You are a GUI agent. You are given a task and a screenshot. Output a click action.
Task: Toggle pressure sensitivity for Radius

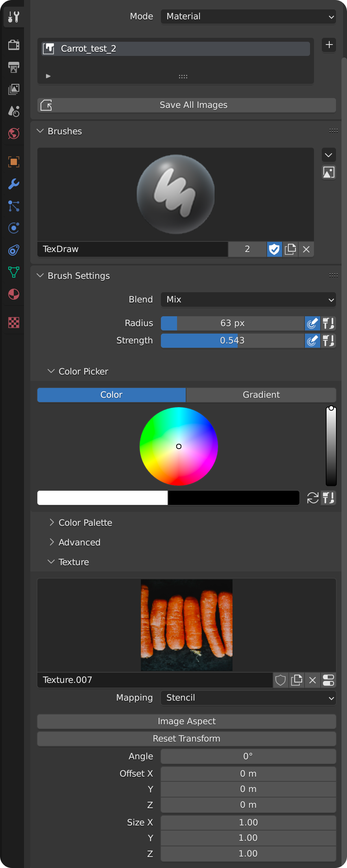click(x=312, y=324)
